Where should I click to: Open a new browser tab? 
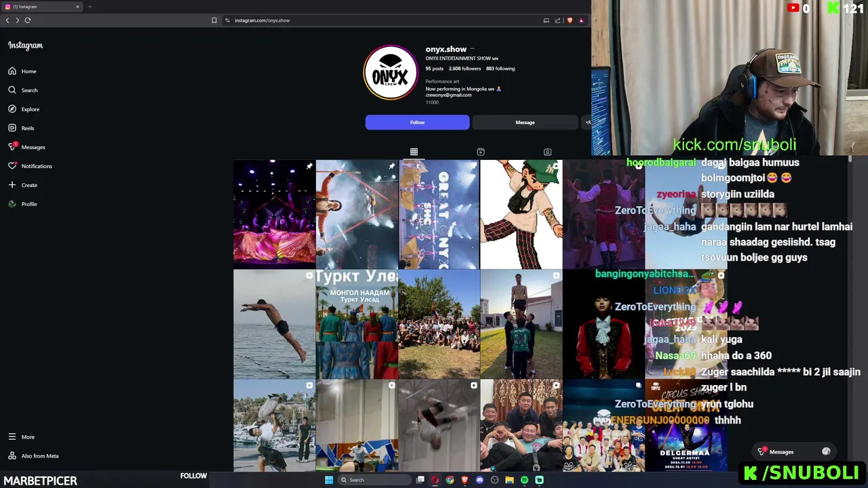pos(90,7)
